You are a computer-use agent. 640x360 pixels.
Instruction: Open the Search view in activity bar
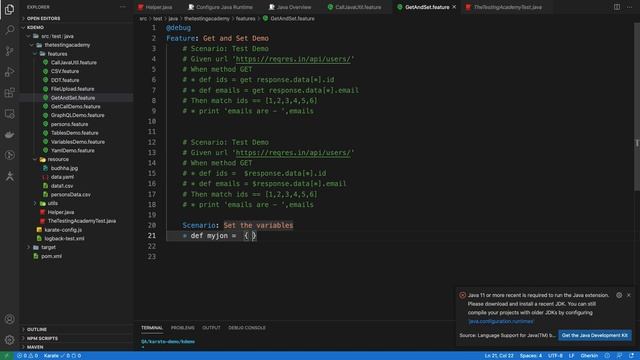click(x=9, y=30)
